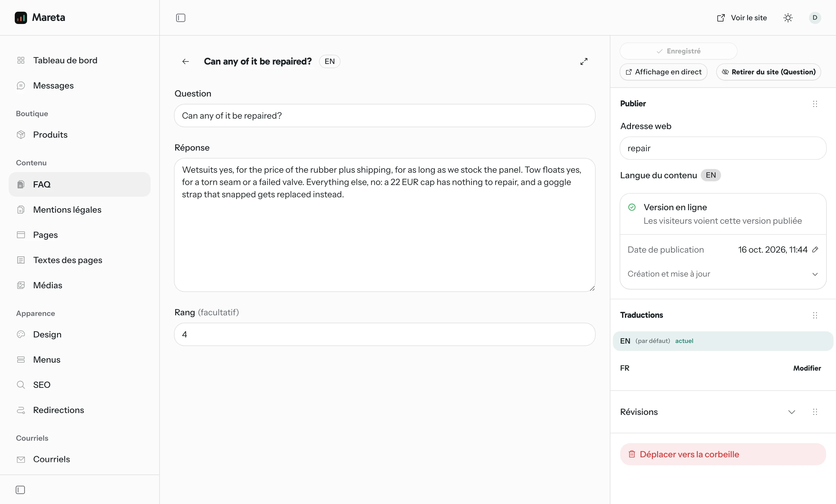Focus the Adresse web field
Screen dimensions: 836x504
pos(723,148)
